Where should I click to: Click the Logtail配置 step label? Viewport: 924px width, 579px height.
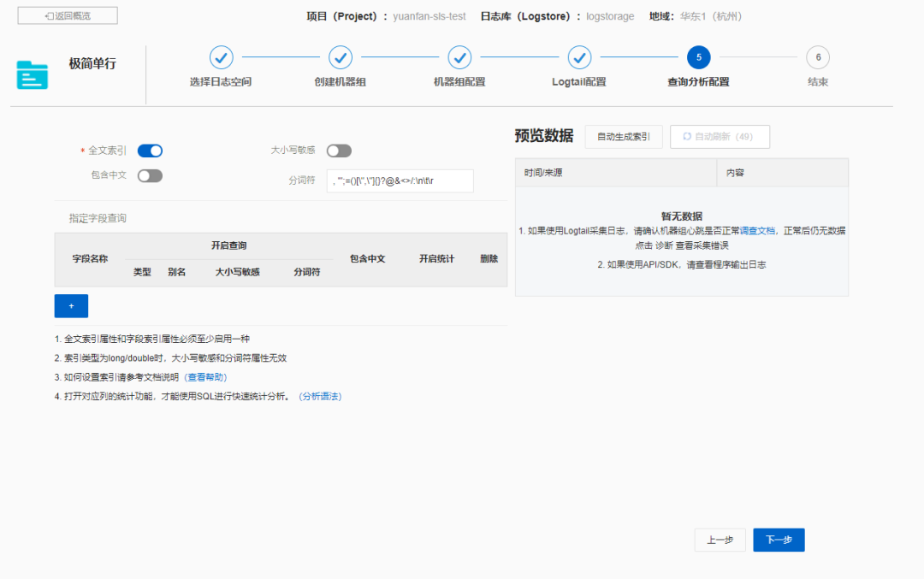(578, 82)
